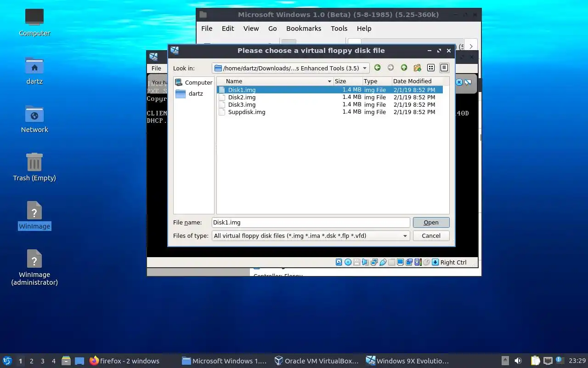Select Suppdisk.img file
The width and height of the screenshot is (588, 368).
coord(329,112)
